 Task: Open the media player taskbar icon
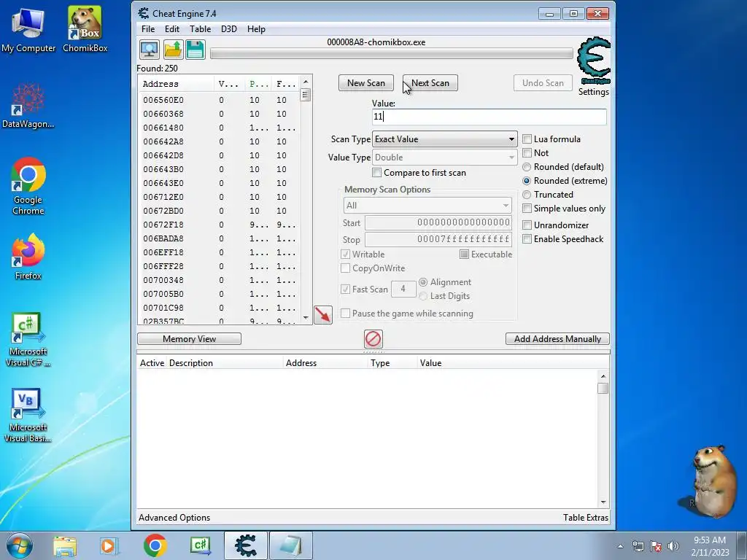[x=109, y=546]
